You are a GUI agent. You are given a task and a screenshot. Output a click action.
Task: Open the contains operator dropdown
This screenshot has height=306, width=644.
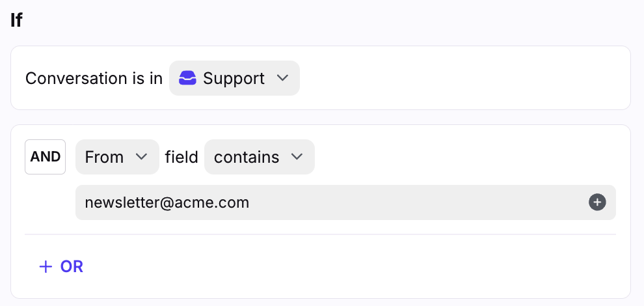tap(259, 157)
